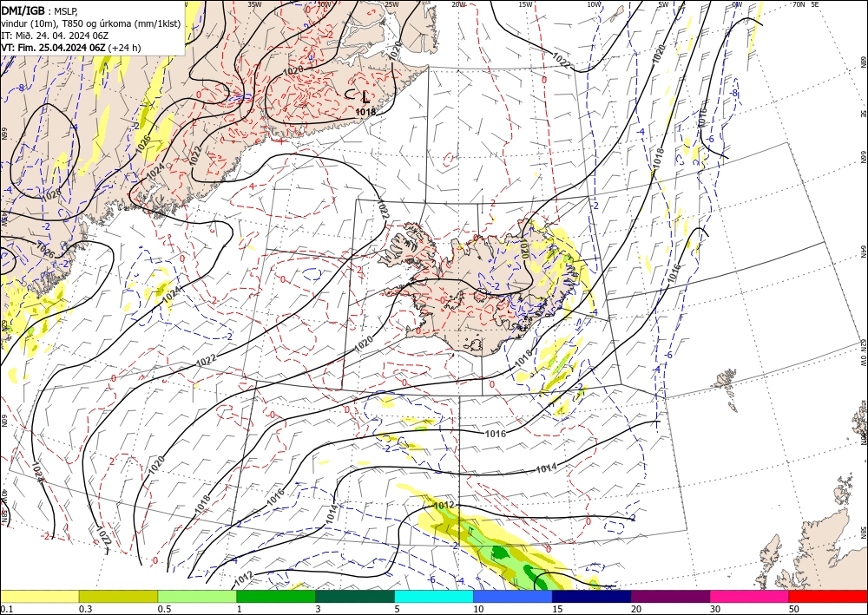Image resolution: width=868 pixels, height=615 pixels.
Task: Click the yellow 0.1–0.3 precipitation legend swatch
Action: 39,596
